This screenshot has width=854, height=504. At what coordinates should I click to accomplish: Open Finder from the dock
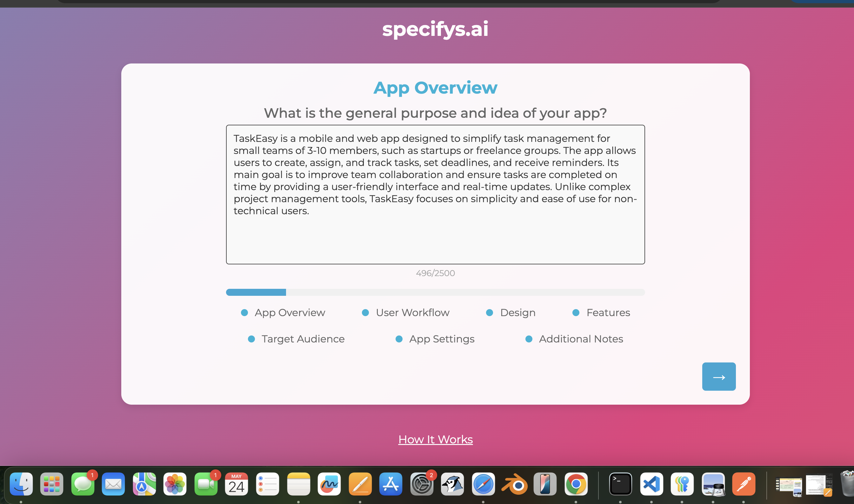(21, 484)
